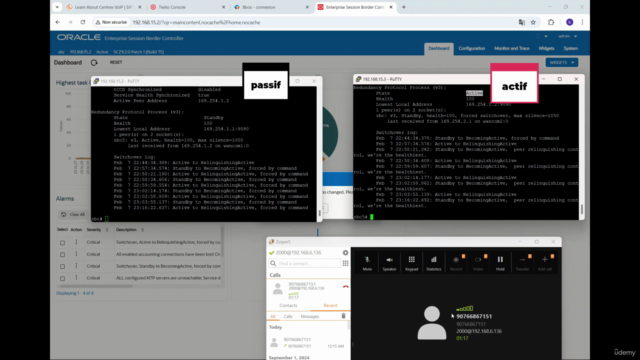This screenshot has width=640, height=360.
Task: Open action menu for first Switchover alarm
Action: [76, 242]
